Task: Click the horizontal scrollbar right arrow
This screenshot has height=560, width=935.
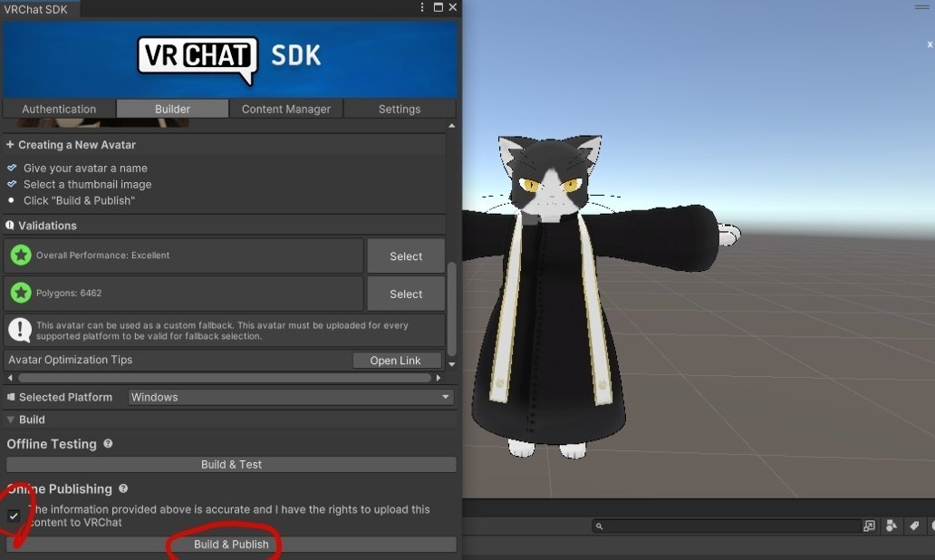Action: pos(439,378)
